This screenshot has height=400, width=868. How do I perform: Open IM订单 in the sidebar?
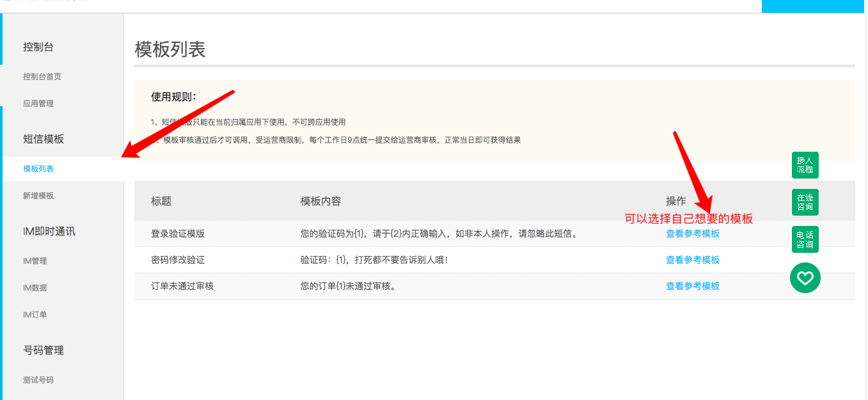35,315
